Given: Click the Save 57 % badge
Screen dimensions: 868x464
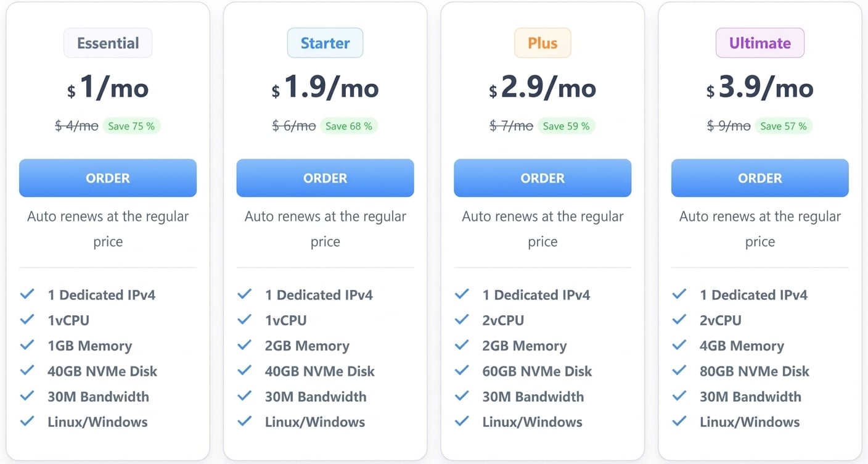Looking at the screenshot, I should (784, 125).
